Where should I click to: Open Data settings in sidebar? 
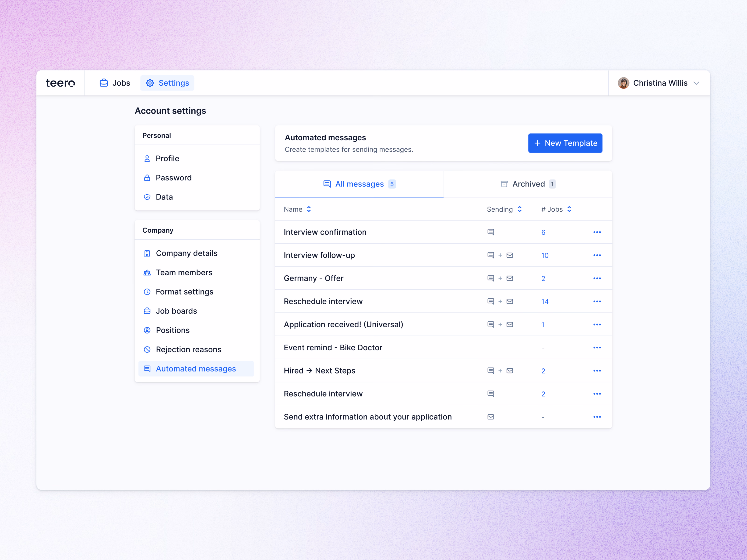click(196, 197)
